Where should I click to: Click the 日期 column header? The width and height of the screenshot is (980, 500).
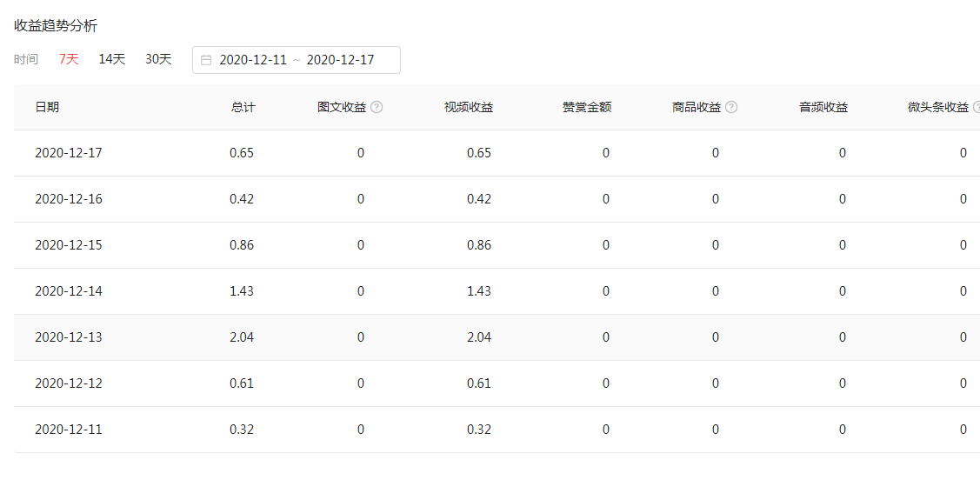(x=47, y=108)
